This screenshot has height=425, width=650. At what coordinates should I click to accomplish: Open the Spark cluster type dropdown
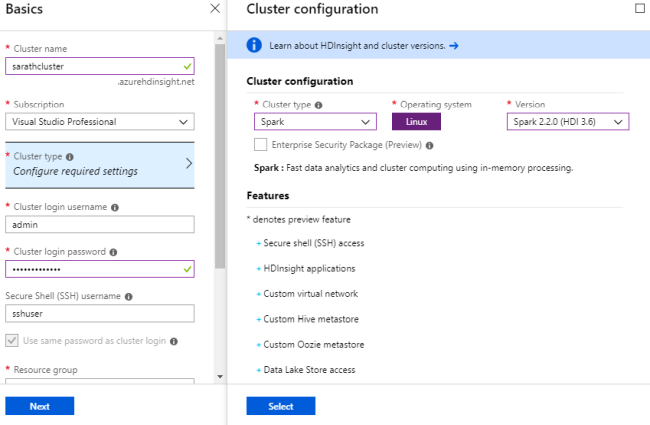(x=315, y=122)
